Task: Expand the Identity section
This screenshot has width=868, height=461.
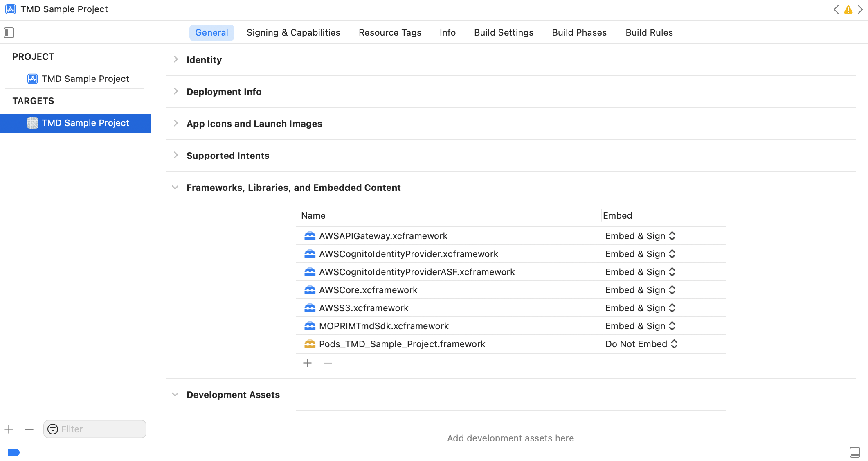Action: tap(175, 59)
